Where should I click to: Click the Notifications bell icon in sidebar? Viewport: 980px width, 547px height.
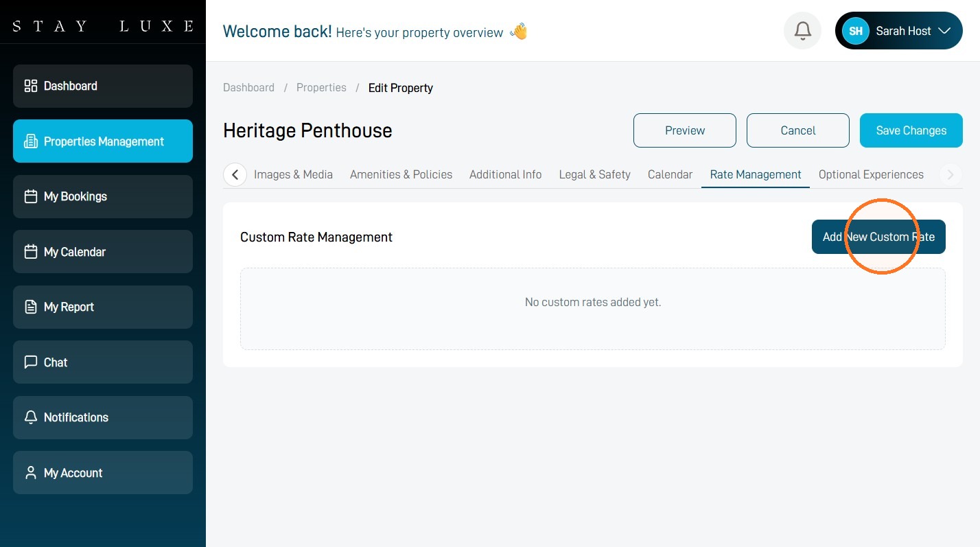click(x=31, y=417)
